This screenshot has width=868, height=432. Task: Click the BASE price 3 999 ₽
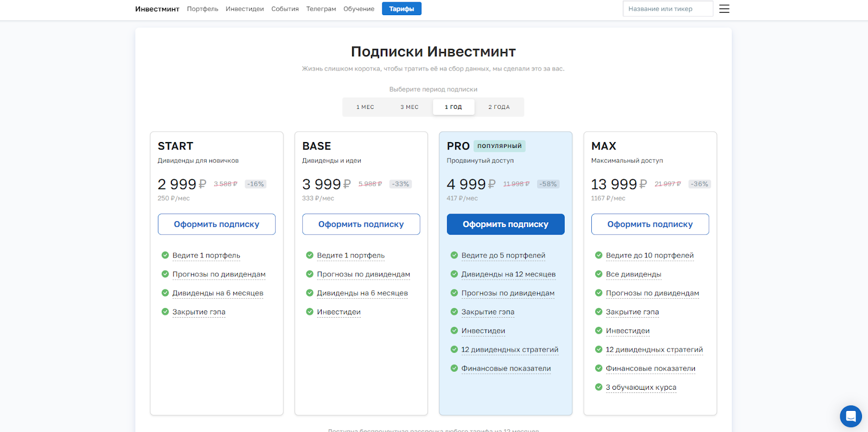327,184
